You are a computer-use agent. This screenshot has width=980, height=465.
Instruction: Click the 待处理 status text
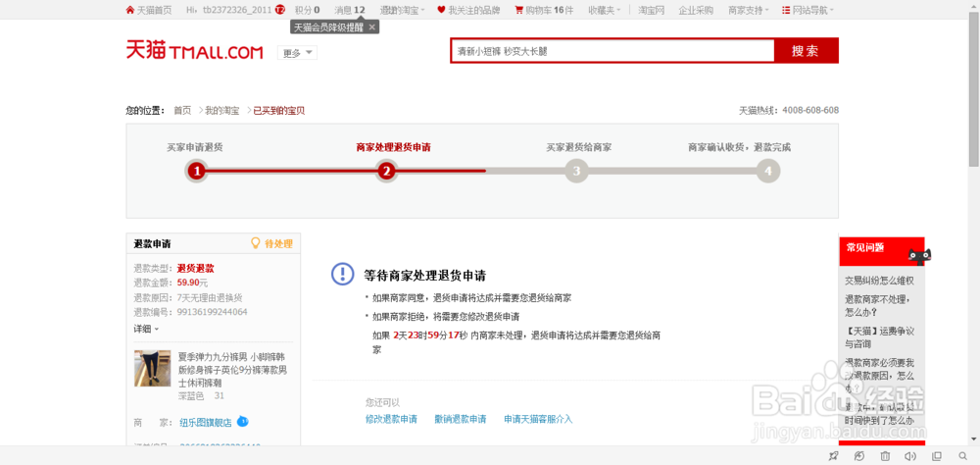[x=278, y=243]
